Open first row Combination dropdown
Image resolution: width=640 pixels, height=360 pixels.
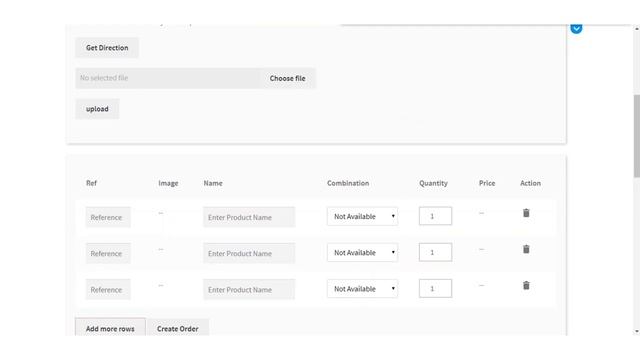[362, 216]
